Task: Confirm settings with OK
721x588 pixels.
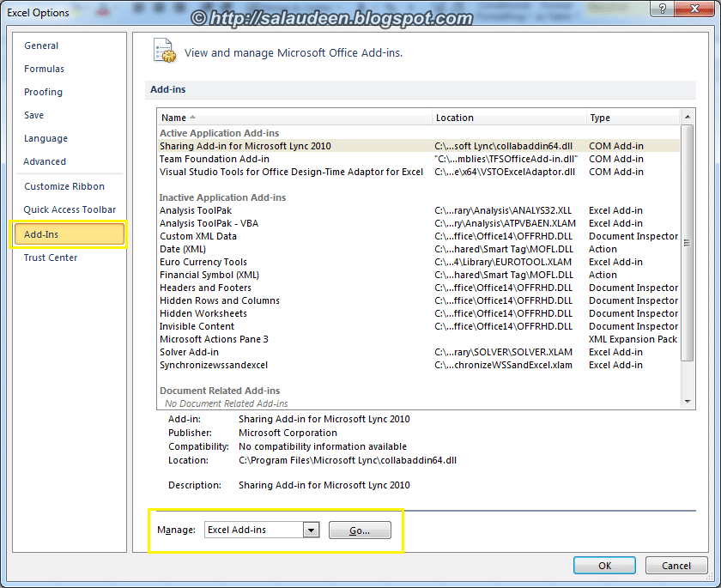Action: (x=604, y=565)
